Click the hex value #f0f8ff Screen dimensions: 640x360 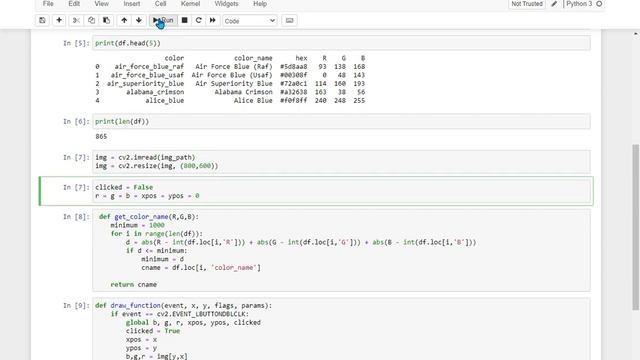[293, 100]
